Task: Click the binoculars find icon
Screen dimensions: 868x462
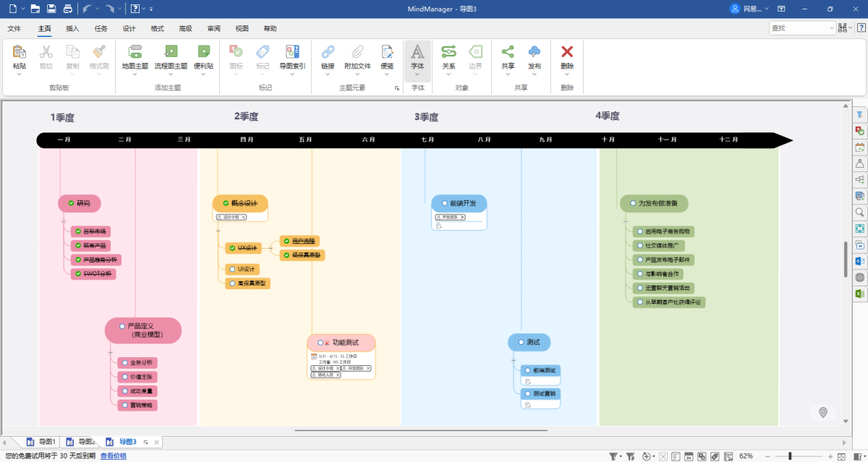Action: coord(842,28)
